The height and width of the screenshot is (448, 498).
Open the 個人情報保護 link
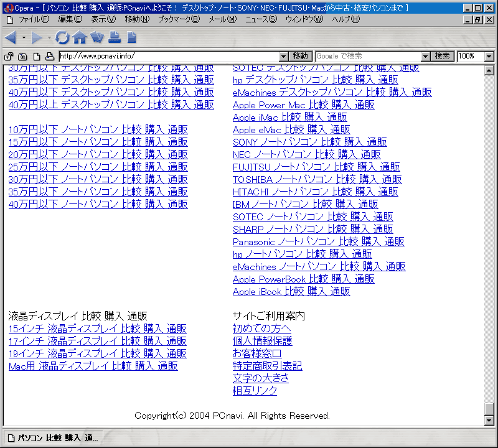(262, 341)
